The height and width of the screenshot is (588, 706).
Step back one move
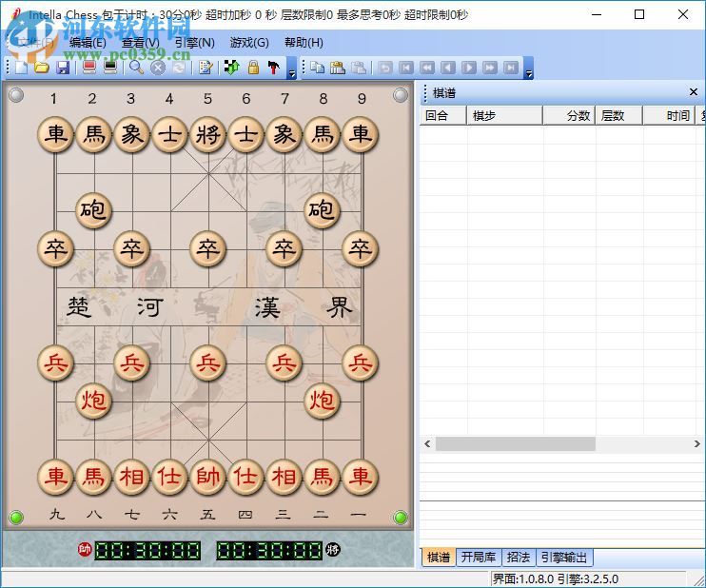(447, 68)
